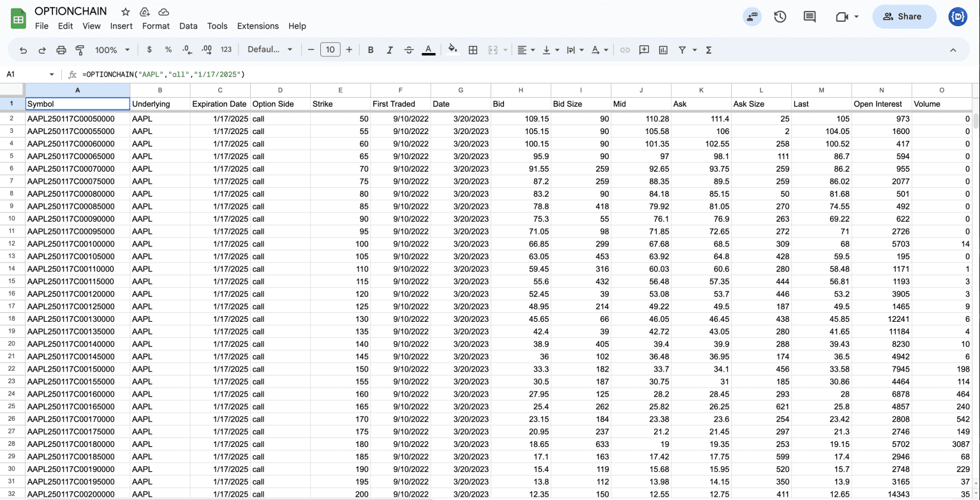This screenshot has width=980, height=500.
Task: Open version history
Action: [x=780, y=17]
